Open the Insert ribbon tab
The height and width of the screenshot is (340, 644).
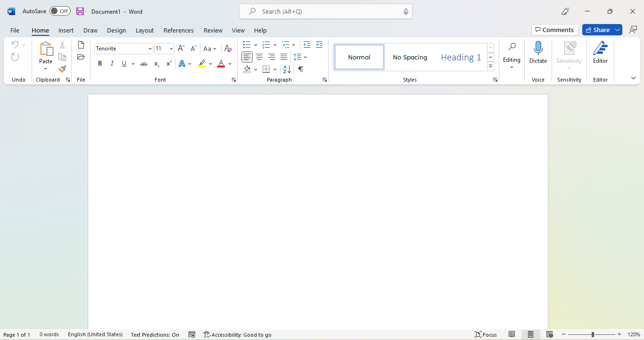(x=66, y=30)
